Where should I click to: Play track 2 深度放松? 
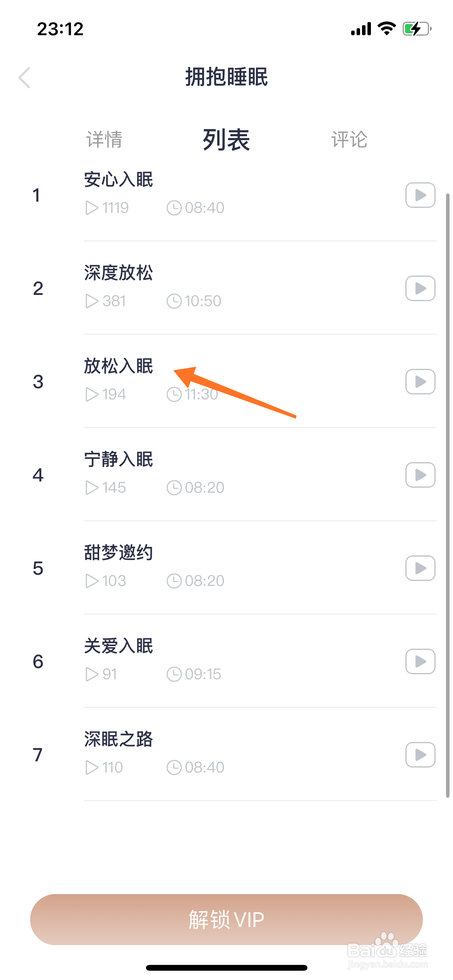click(420, 288)
